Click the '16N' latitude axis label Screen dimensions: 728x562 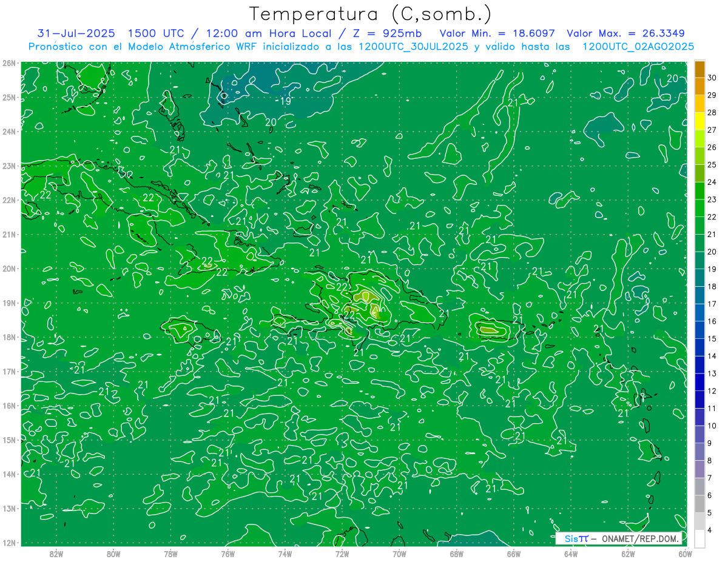pyautogui.click(x=8, y=406)
